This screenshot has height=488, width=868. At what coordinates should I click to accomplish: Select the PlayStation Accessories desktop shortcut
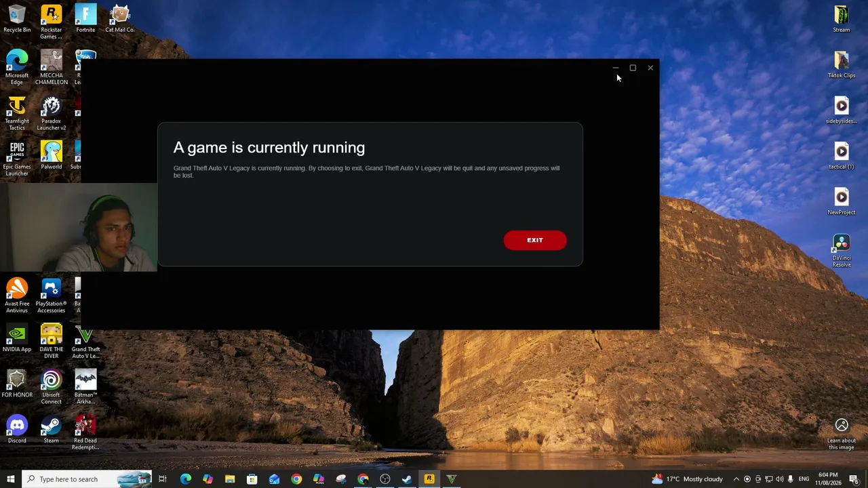(x=52, y=296)
